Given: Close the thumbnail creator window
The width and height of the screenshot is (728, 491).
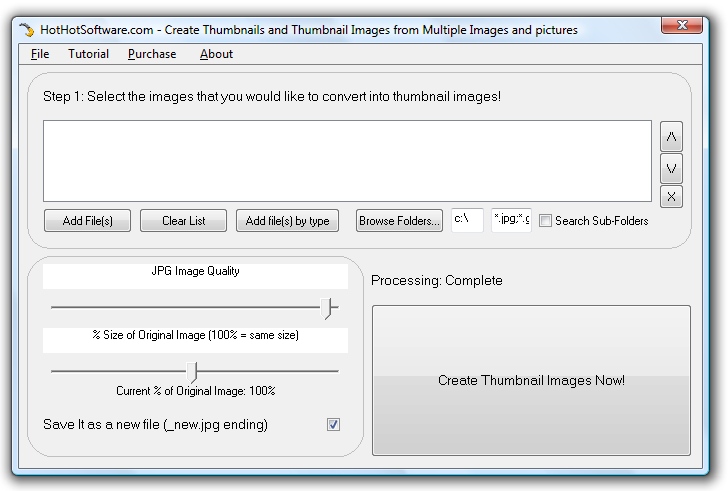Looking at the screenshot, I should pos(682,25).
